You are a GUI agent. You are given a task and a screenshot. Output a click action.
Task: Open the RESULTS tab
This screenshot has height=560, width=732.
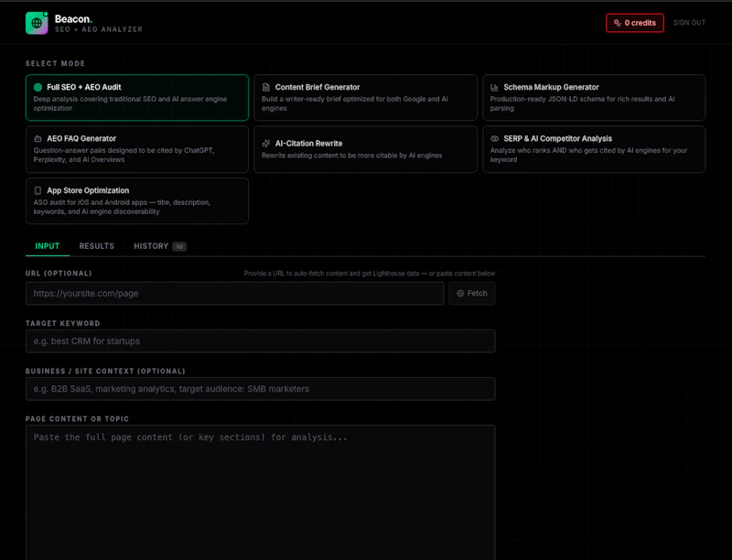tap(97, 246)
